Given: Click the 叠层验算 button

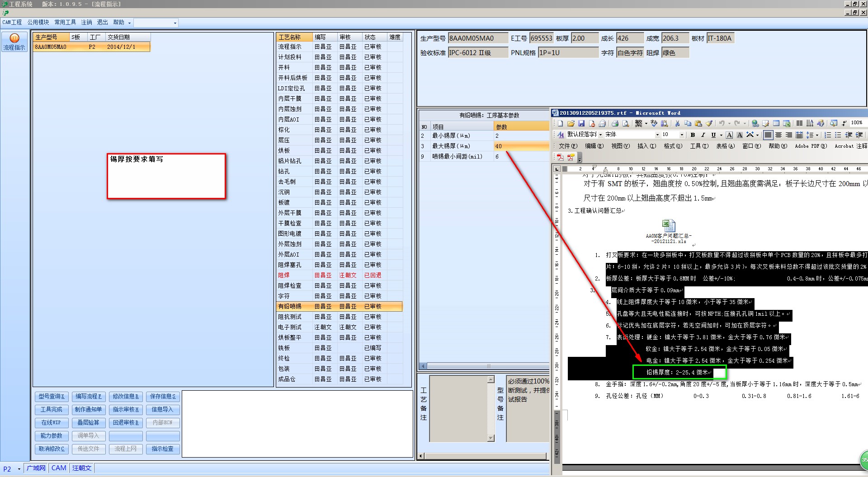Looking at the screenshot, I should point(89,423).
